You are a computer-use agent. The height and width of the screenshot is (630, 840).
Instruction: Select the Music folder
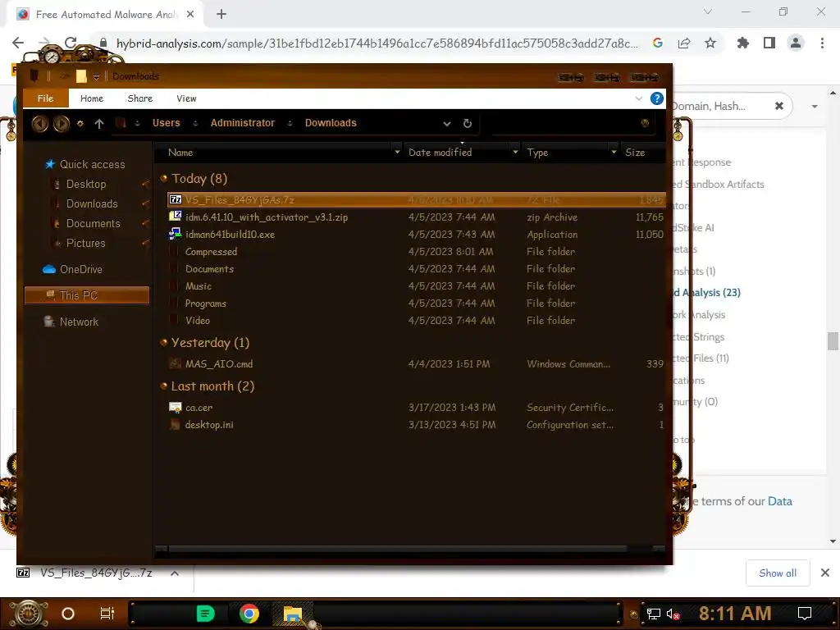[199, 285]
